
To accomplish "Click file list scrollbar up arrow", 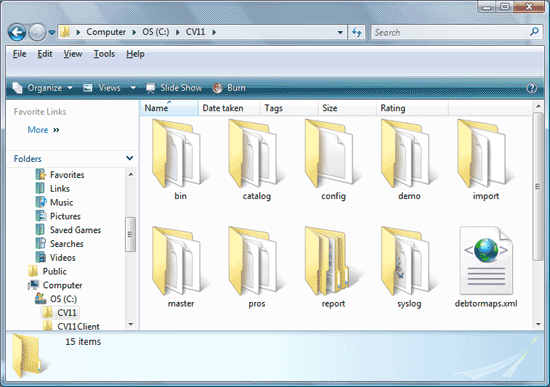I will pos(538,106).
